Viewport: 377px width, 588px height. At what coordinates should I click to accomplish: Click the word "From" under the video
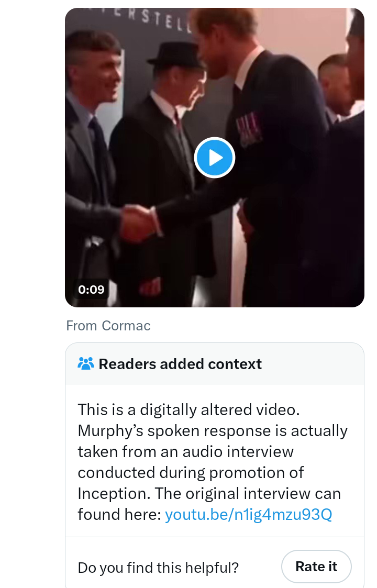[81, 326]
